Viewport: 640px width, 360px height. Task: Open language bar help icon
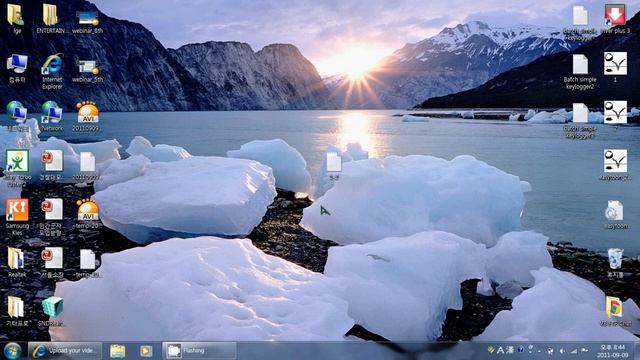[x=520, y=350]
